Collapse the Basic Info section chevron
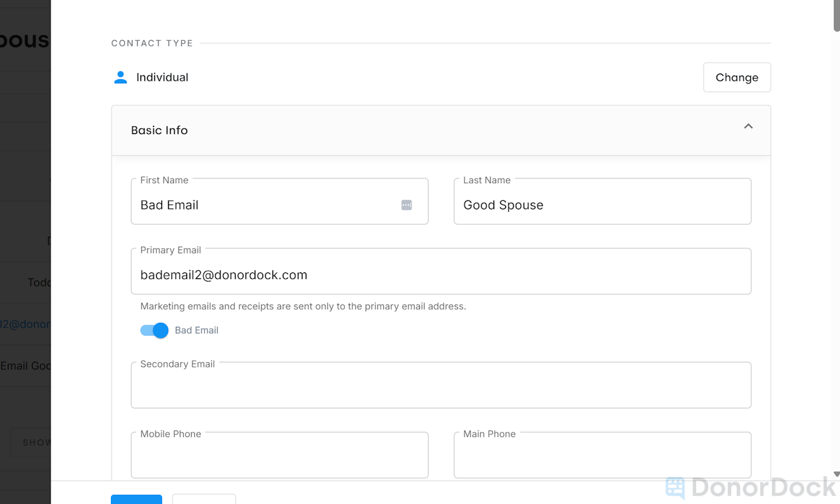Viewport: 840px width, 504px height. pyautogui.click(x=748, y=126)
